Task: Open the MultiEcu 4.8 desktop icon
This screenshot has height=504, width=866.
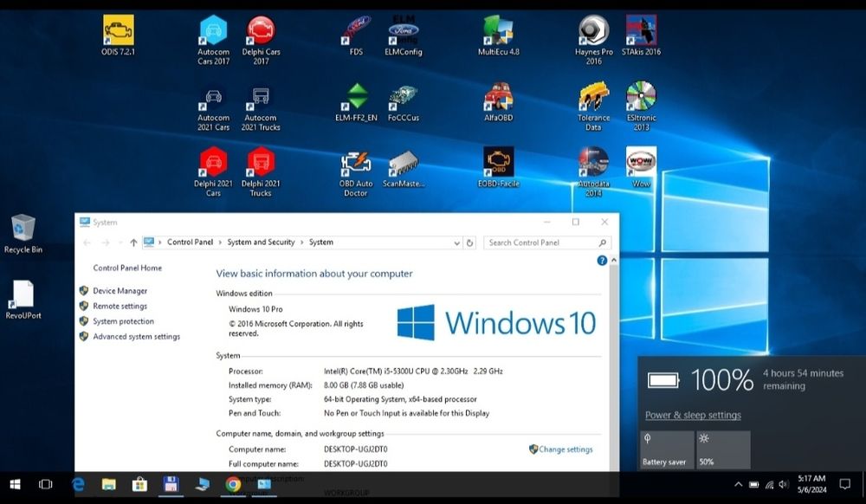Action: 498,31
